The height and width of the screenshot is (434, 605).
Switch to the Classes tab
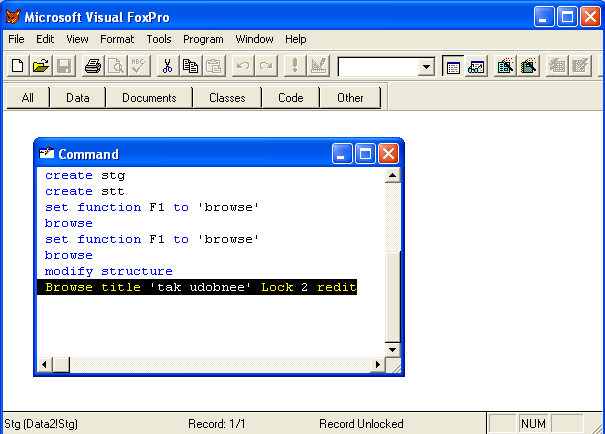click(227, 98)
